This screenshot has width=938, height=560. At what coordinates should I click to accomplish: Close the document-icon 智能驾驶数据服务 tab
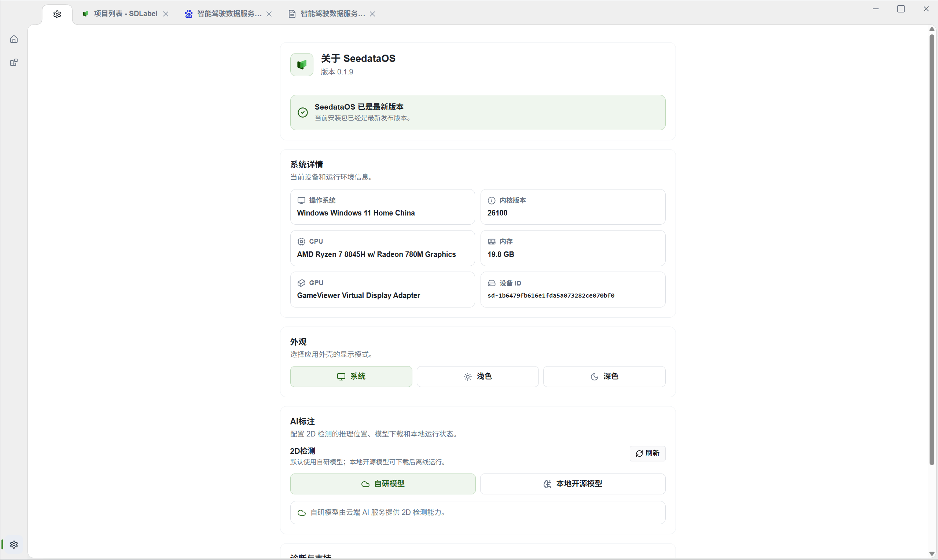[372, 14]
